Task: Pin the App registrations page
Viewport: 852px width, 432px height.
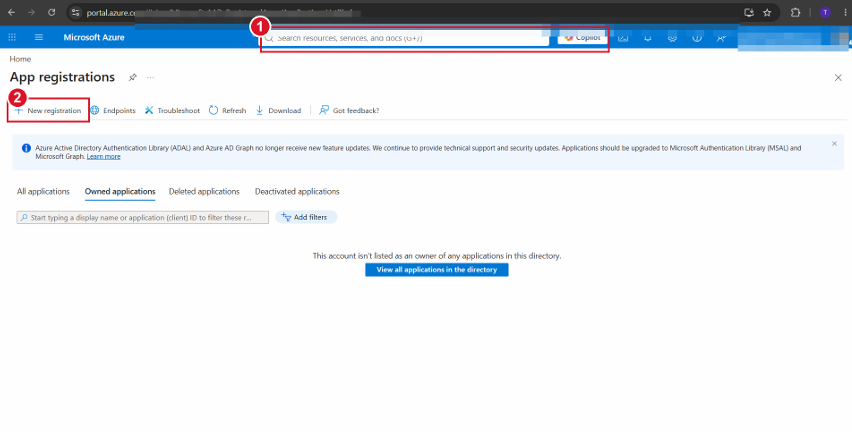Action: click(133, 77)
